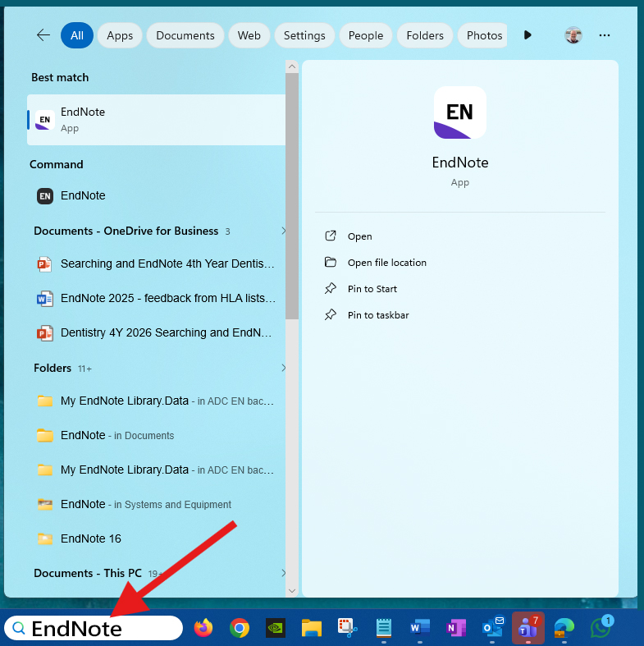The height and width of the screenshot is (646, 644).
Task: Click Pin to Start
Action: pyautogui.click(x=372, y=289)
